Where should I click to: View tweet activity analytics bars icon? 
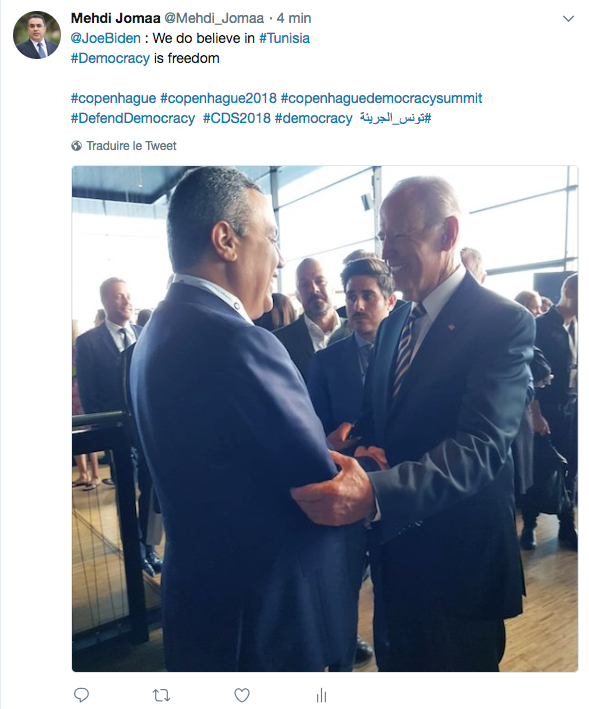click(x=321, y=695)
